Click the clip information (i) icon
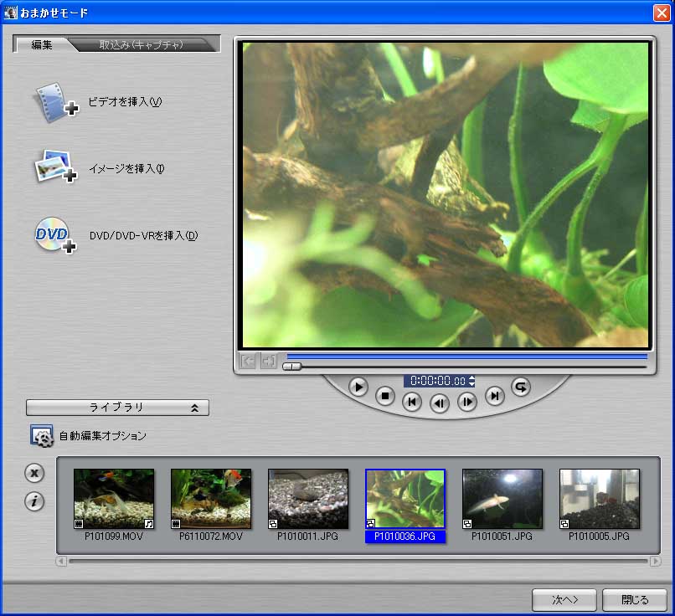Screen dimensions: 675x616 [x=34, y=502]
